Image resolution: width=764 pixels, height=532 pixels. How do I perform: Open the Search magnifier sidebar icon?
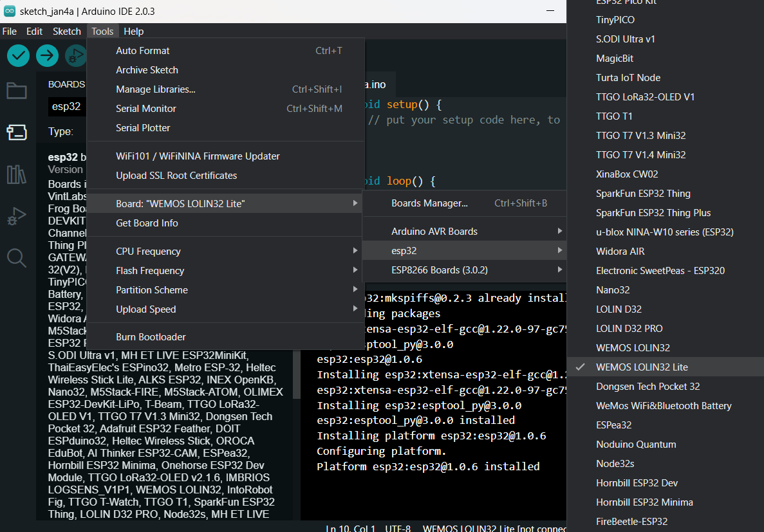click(17, 258)
